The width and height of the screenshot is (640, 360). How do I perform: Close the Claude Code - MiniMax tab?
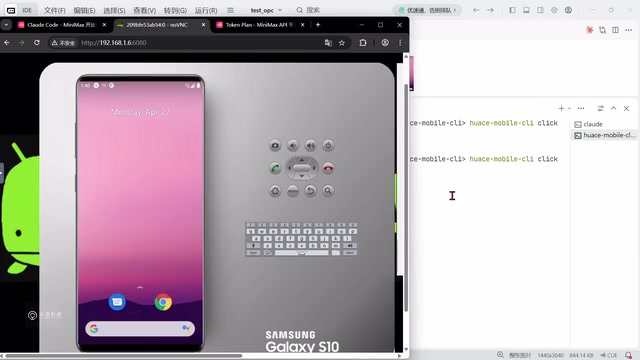pos(104,25)
